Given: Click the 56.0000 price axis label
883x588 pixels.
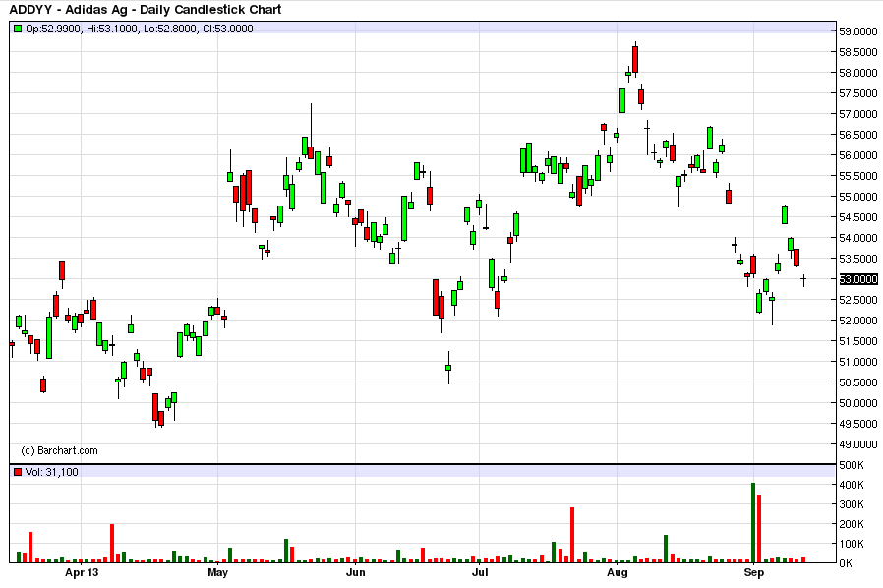Looking at the screenshot, I should click(858, 155).
